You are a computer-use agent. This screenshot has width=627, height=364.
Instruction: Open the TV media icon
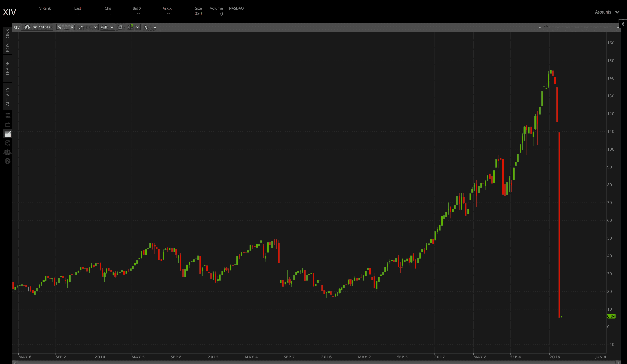tap(8, 124)
